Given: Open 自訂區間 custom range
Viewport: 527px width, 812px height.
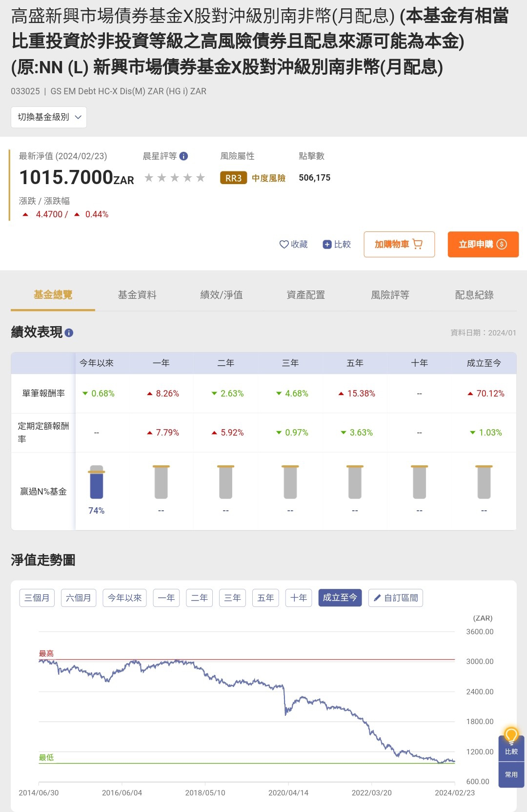Looking at the screenshot, I should point(396,598).
